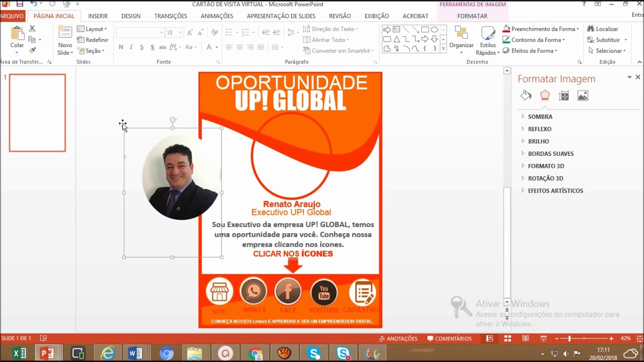The width and height of the screenshot is (644, 362).
Task: Switch to the DESIGN tab
Action: 131,16
